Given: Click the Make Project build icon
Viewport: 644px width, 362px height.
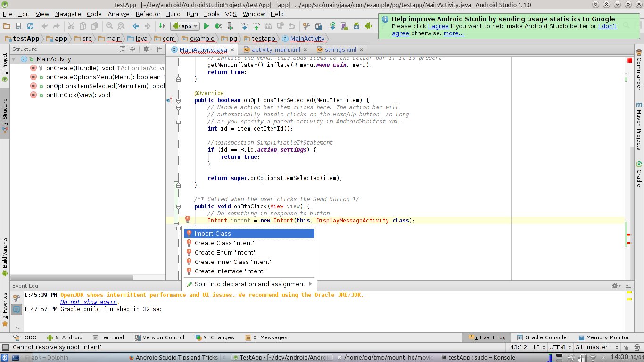Looking at the screenshot, I should (162, 26).
